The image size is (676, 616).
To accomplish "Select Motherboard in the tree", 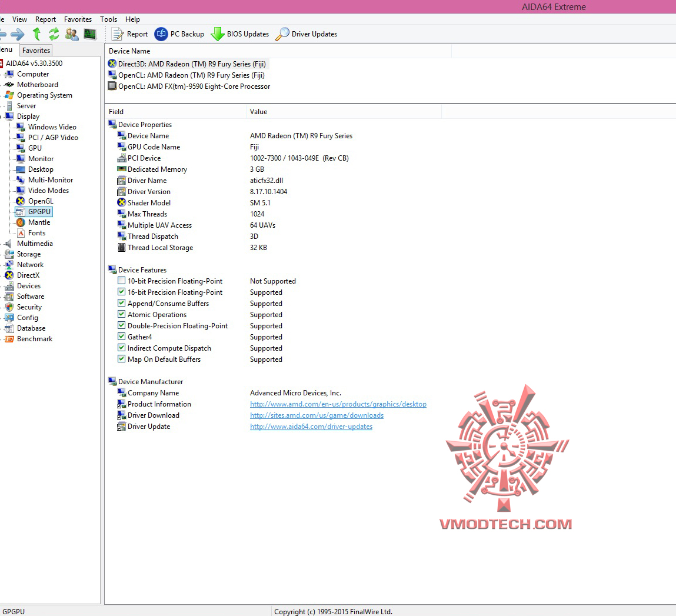I will 38,85.
